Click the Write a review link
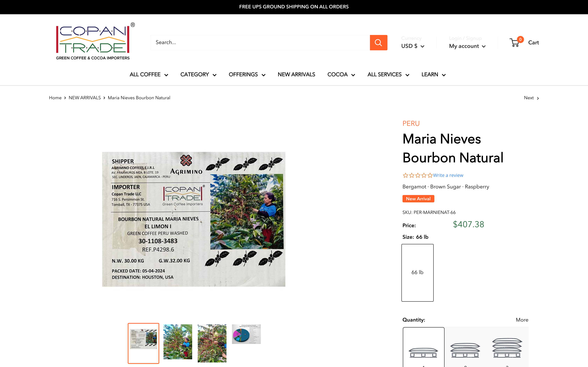The height and width of the screenshot is (367, 588). point(448,175)
